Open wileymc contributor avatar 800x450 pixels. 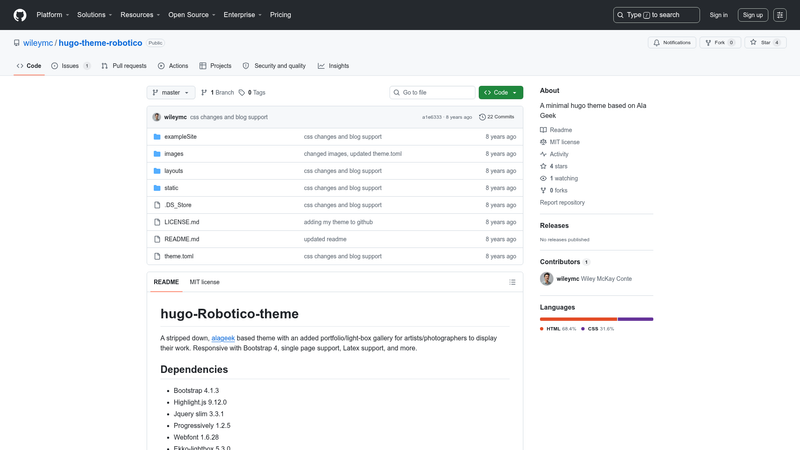point(546,279)
